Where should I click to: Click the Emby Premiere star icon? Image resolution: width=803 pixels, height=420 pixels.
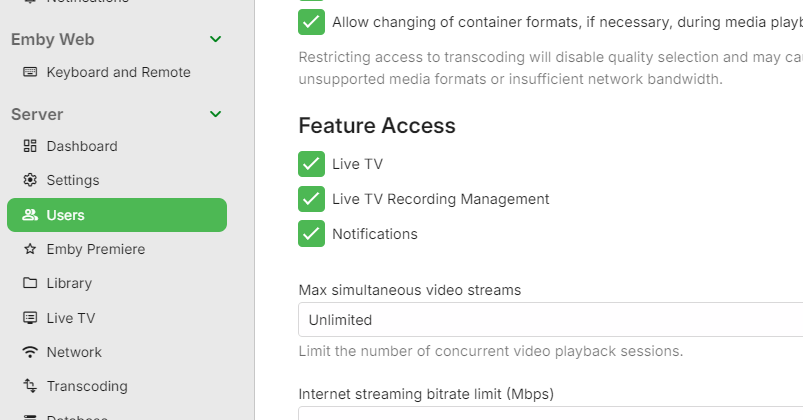point(30,249)
